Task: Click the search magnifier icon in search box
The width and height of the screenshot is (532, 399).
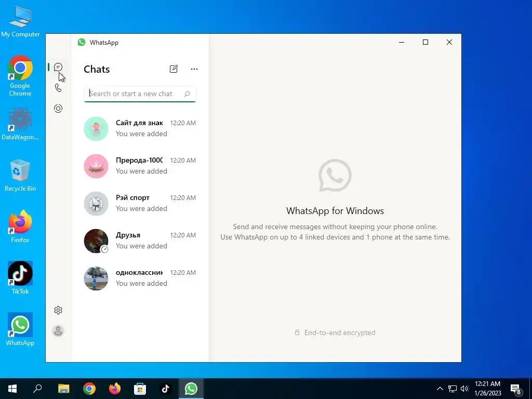Action: click(187, 94)
